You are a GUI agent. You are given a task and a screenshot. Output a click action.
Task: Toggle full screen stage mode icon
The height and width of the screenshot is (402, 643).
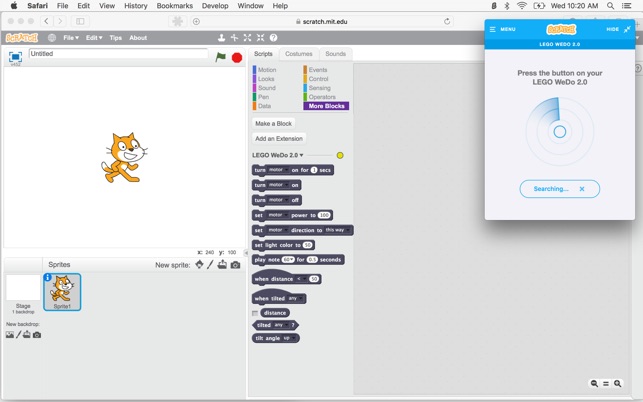point(15,57)
